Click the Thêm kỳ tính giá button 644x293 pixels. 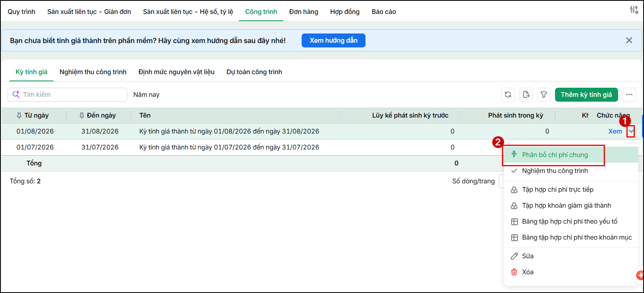click(586, 94)
